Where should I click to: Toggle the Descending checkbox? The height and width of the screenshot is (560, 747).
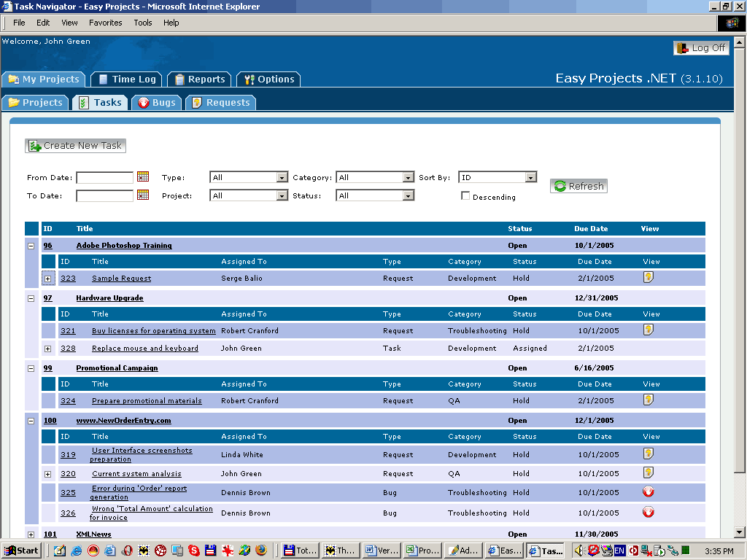pyautogui.click(x=465, y=195)
